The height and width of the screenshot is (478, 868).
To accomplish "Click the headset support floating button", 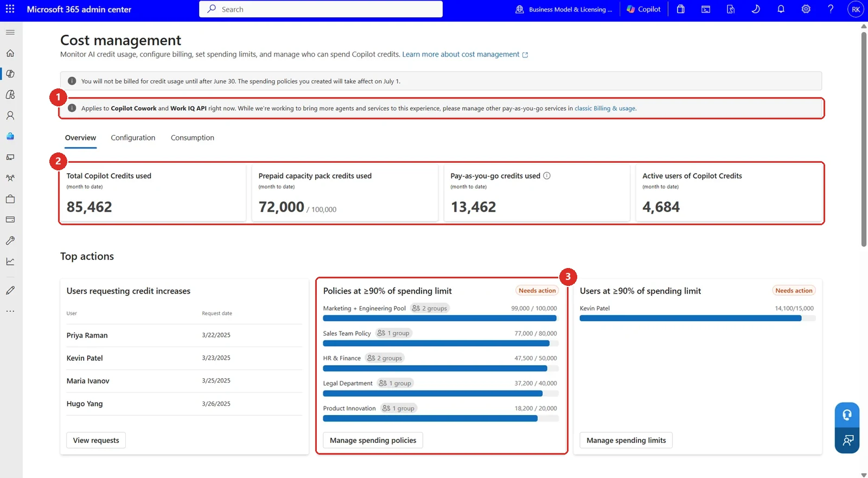I will (847, 415).
